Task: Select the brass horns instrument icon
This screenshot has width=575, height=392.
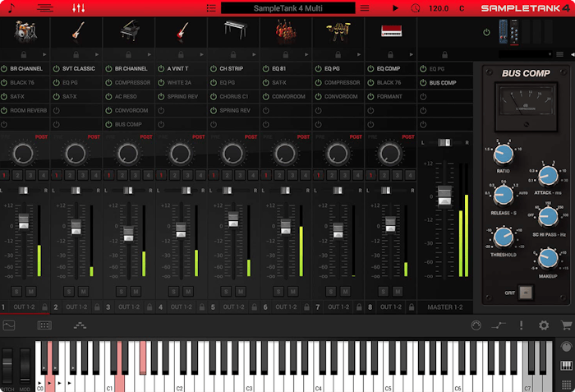Action: (x=338, y=31)
